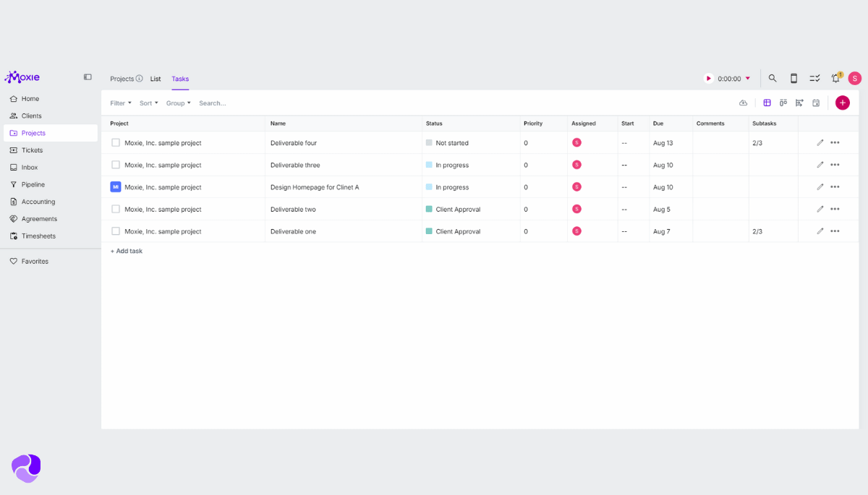The height and width of the screenshot is (495, 868).
Task: Navigate to Pipeline in the sidebar
Action: (33, 184)
